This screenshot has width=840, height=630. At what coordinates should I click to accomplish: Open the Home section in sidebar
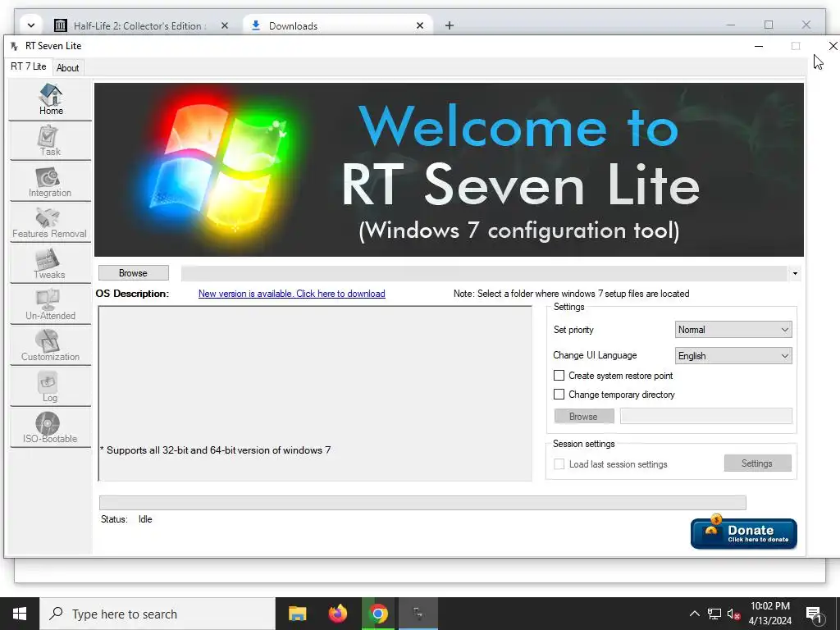[50, 99]
